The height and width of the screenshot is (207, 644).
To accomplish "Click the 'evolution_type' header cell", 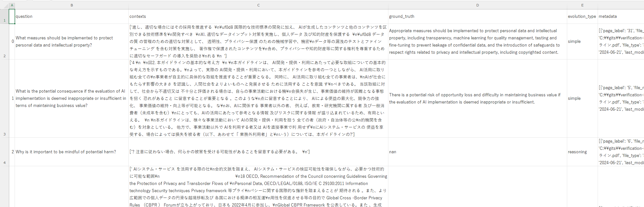I will [x=582, y=17].
